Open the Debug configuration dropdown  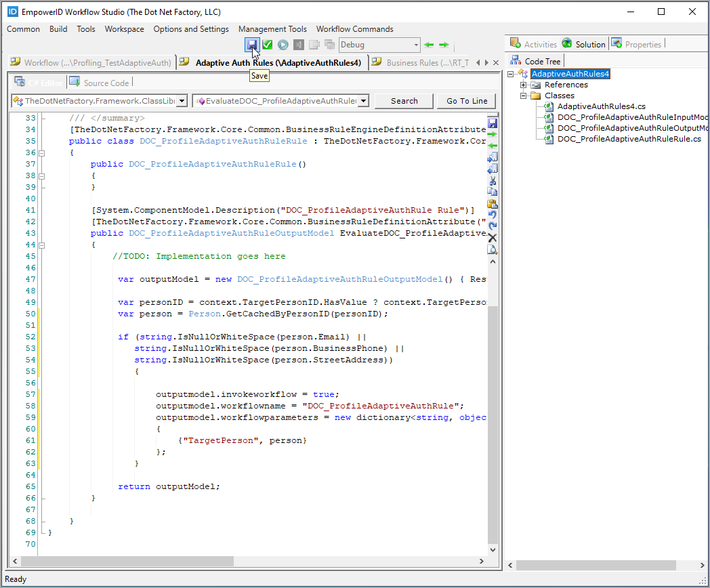(x=416, y=45)
